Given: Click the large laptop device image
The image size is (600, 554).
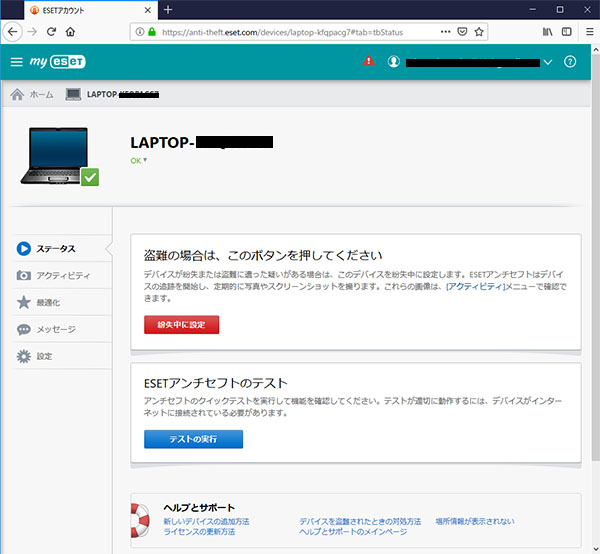Looking at the screenshot, I should coord(60,156).
